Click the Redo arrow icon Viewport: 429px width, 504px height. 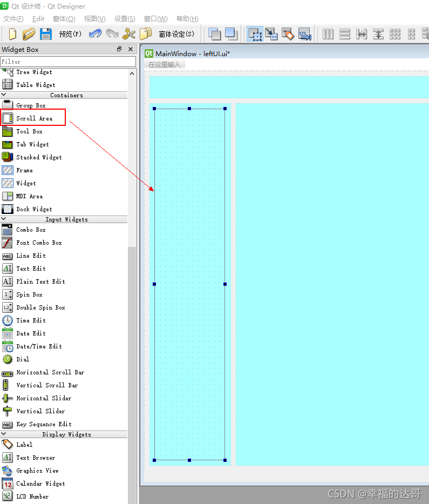coord(112,33)
